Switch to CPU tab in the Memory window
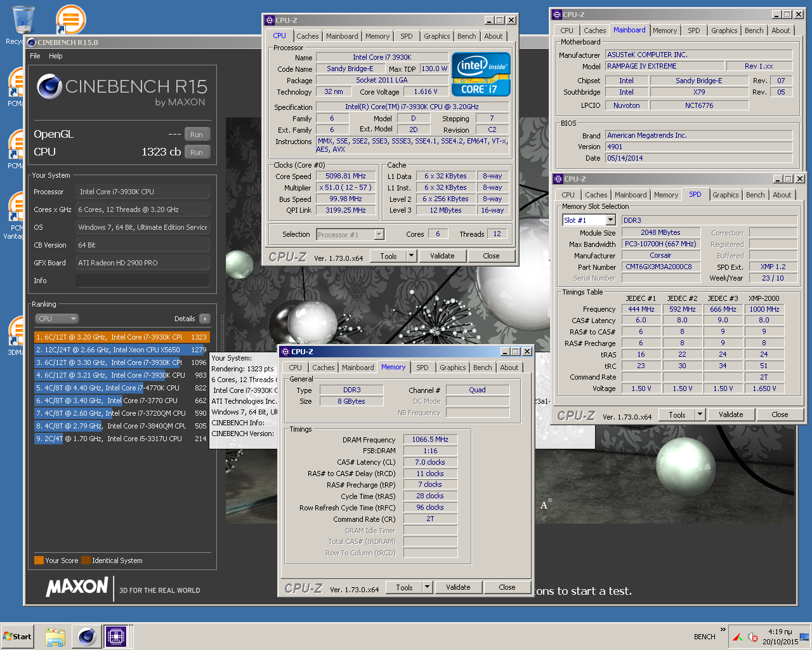Screen dimensions: 812x650 point(296,368)
